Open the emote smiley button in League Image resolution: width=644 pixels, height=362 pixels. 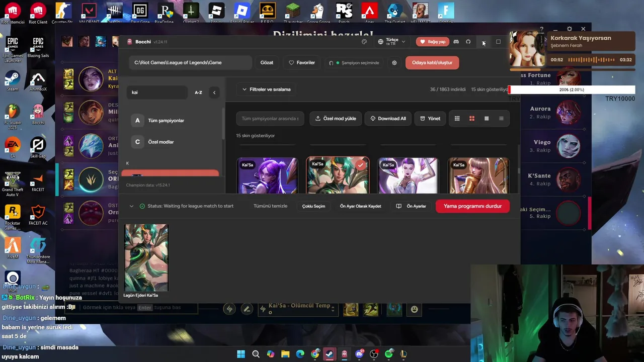click(414, 309)
